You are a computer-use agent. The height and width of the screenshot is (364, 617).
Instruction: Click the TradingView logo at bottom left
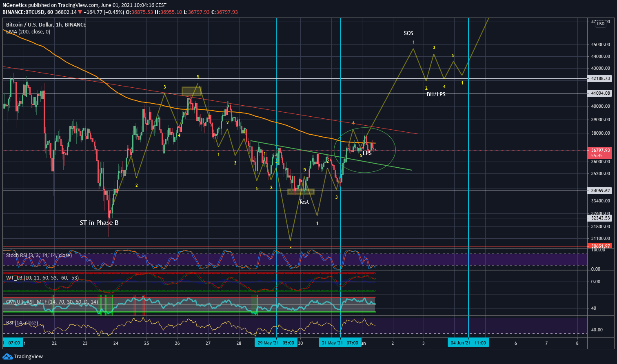(x=22, y=357)
